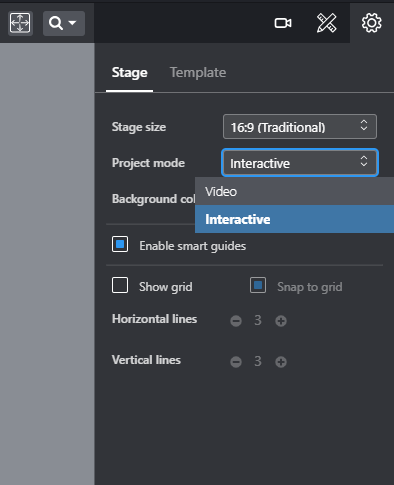Open the settings gear icon
Image resolution: width=394 pixels, height=485 pixels.
pyautogui.click(x=372, y=23)
